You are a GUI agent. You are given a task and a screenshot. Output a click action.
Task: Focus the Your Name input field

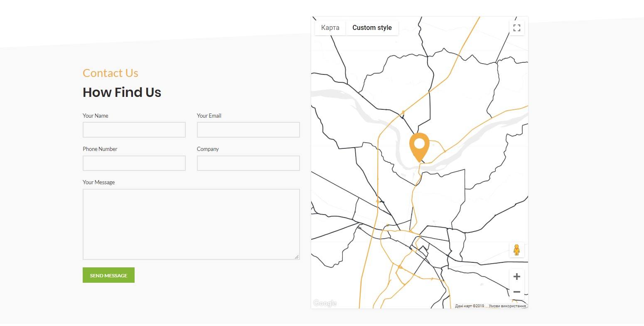pyautogui.click(x=134, y=130)
